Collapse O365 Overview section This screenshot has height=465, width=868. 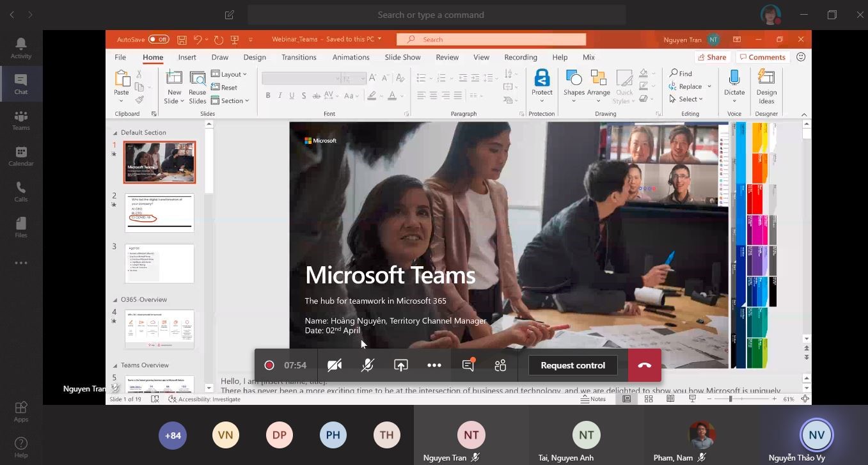(115, 300)
